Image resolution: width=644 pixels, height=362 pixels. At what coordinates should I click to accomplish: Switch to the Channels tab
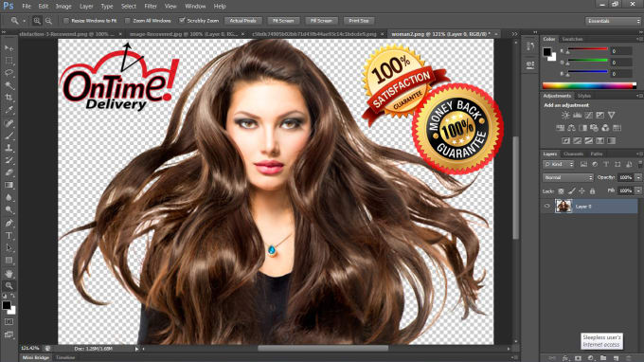(573, 154)
